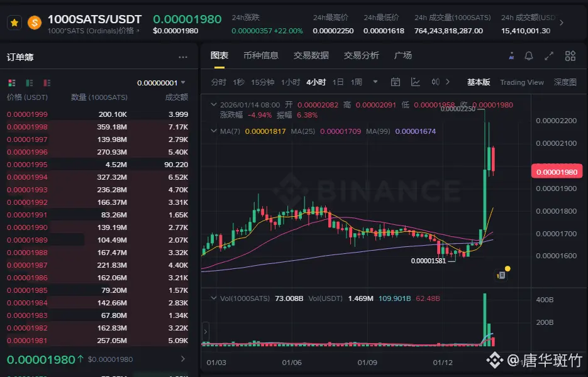Image resolution: width=588 pixels, height=377 pixels.
Task: Select the 15分钟 interval
Action: point(262,82)
